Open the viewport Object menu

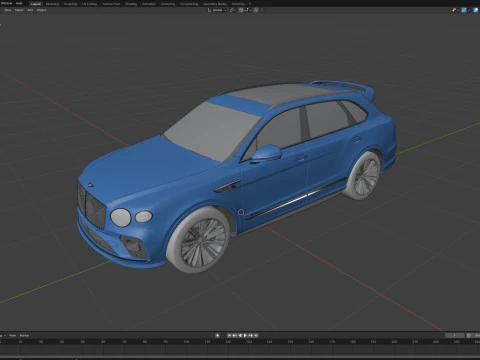[x=41, y=10]
